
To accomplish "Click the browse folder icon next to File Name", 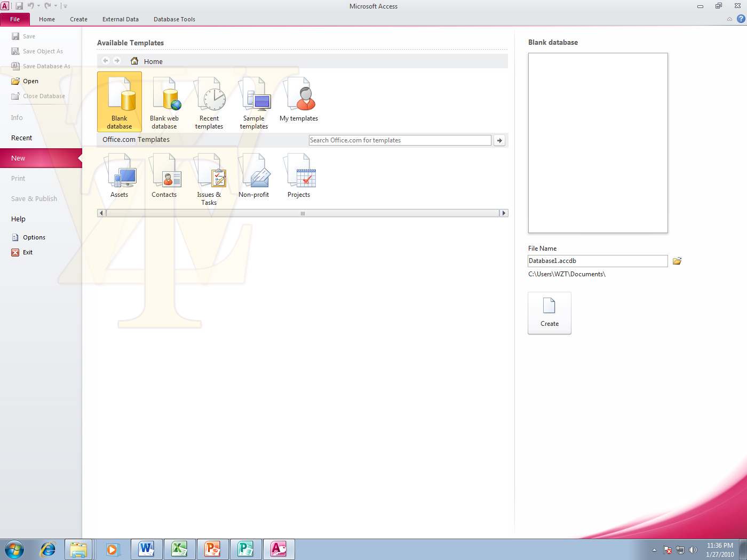I will tap(677, 261).
